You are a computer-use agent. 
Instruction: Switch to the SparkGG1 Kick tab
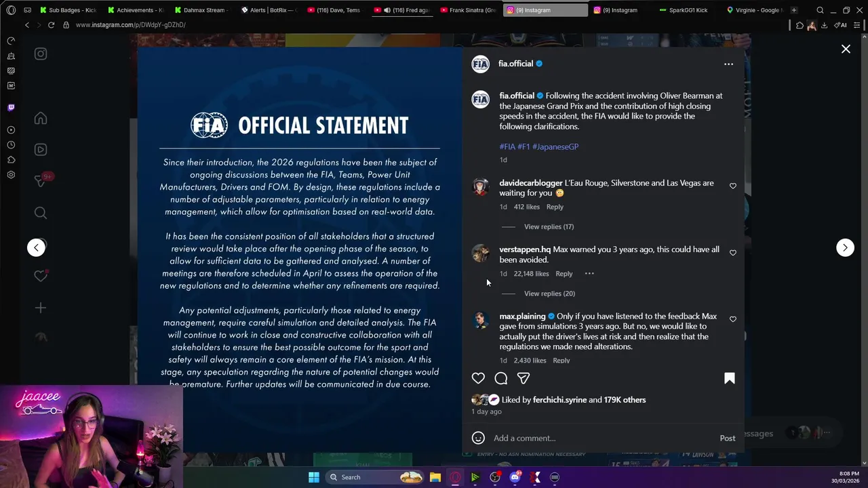pyautogui.click(x=687, y=10)
